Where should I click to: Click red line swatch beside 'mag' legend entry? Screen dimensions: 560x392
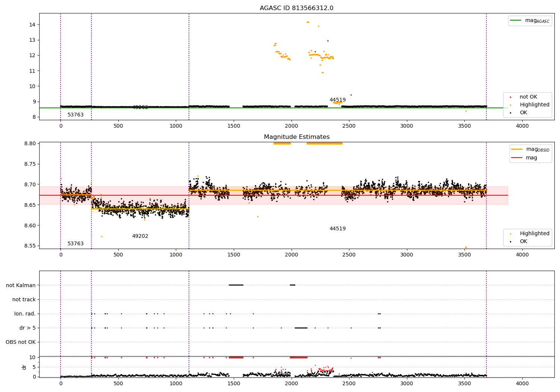pos(517,158)
